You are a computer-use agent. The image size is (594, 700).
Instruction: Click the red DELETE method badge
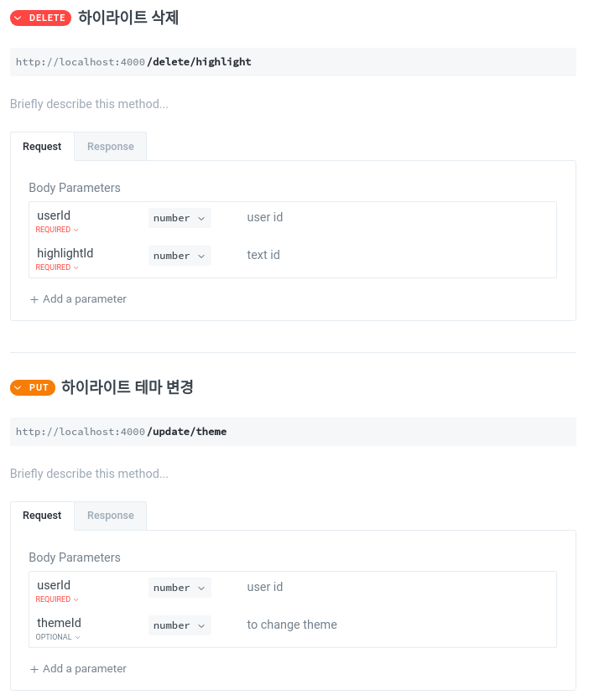point(40,18)
